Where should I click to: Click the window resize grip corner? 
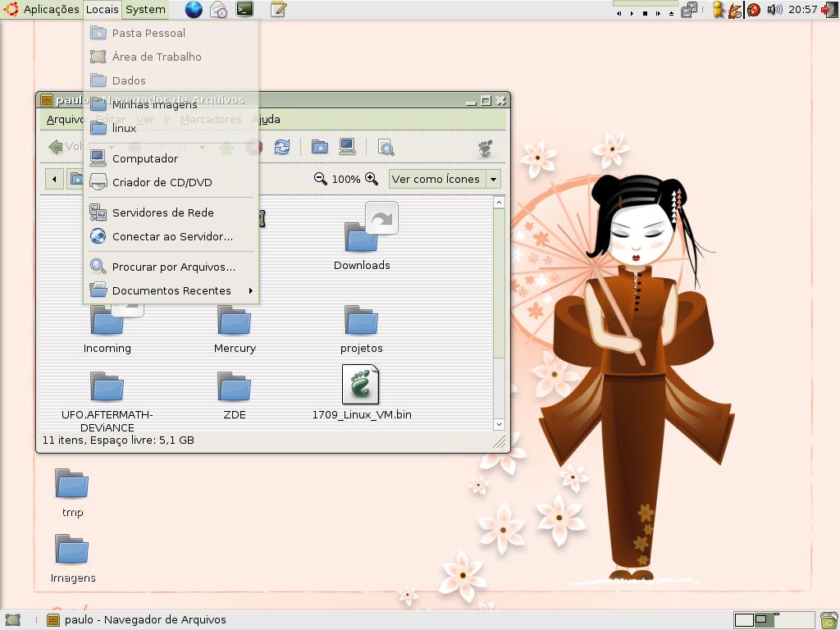[x=500, y=441]
